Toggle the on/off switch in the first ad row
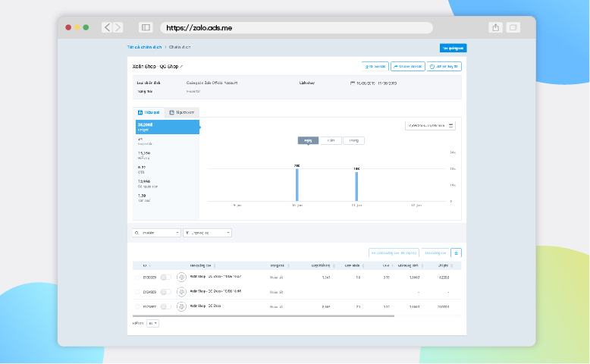The height and width of the screenshot is (364, 590). [x=165, y=278]
